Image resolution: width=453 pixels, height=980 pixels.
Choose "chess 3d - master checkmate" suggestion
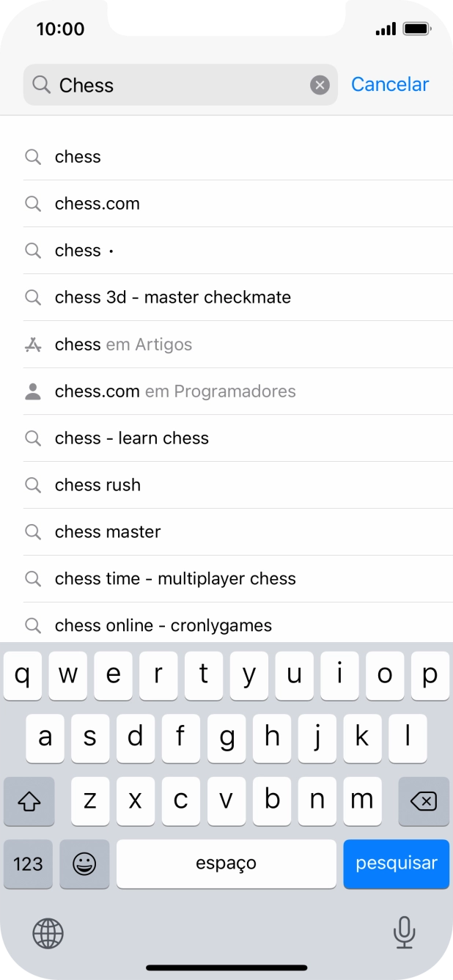[172, 298]
